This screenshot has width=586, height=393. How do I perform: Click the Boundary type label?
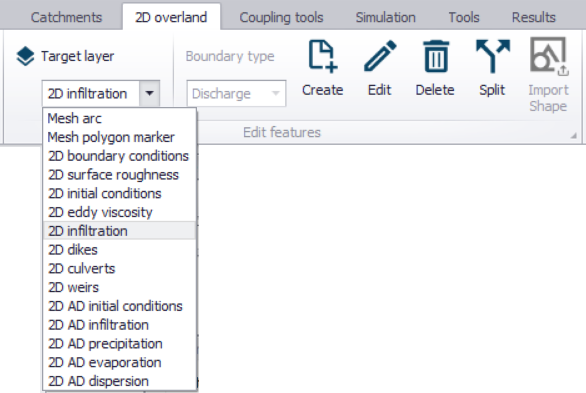tap(230, 56)
